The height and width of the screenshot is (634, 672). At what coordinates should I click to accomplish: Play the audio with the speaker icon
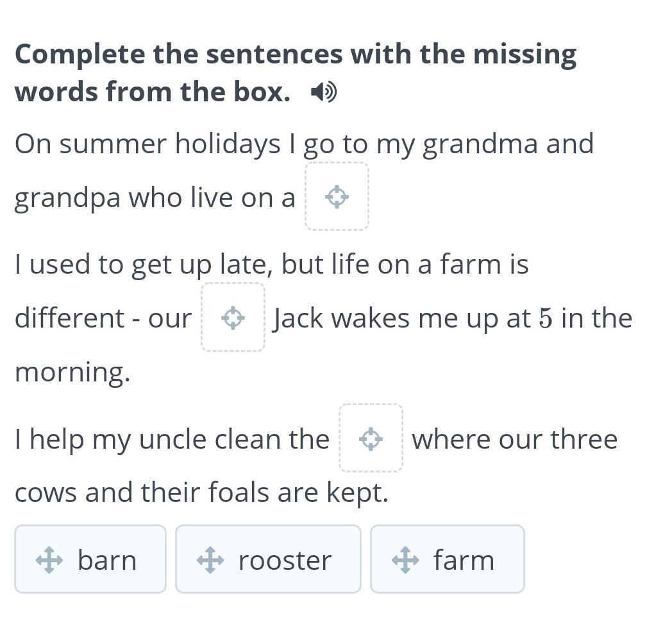click(324, 92)
